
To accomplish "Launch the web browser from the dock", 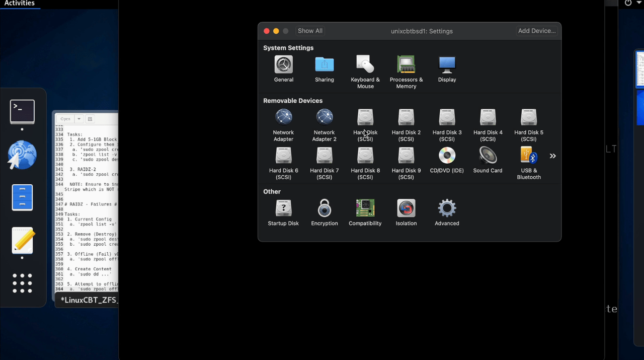I will 22,155.
